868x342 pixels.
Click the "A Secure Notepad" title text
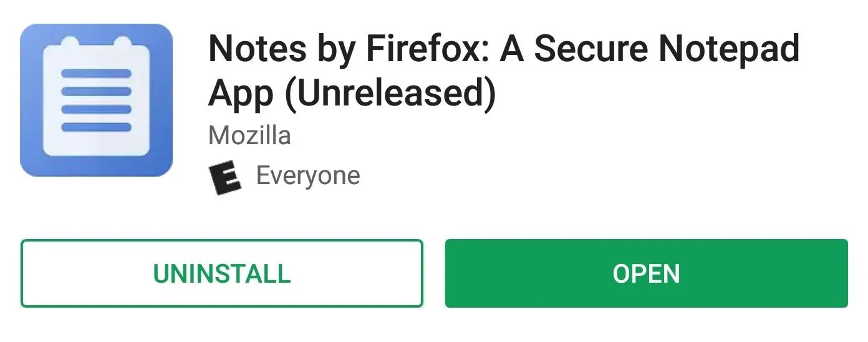pos(650,49)
